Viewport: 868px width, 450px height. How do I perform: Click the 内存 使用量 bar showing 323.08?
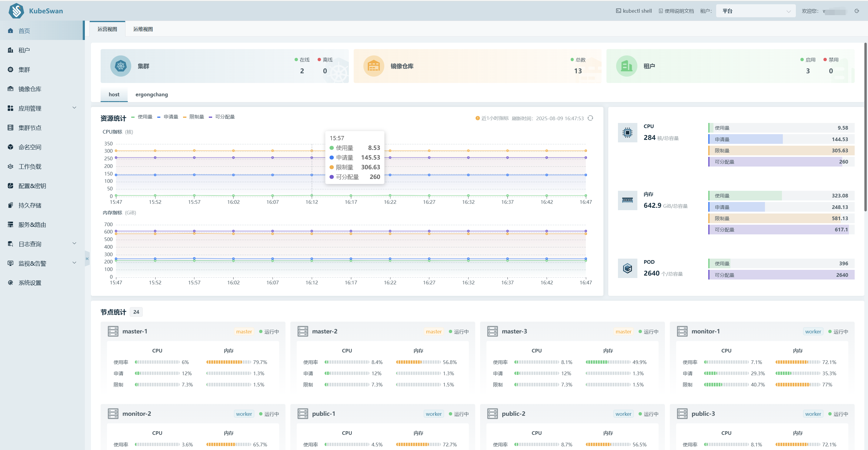(781, 196)
